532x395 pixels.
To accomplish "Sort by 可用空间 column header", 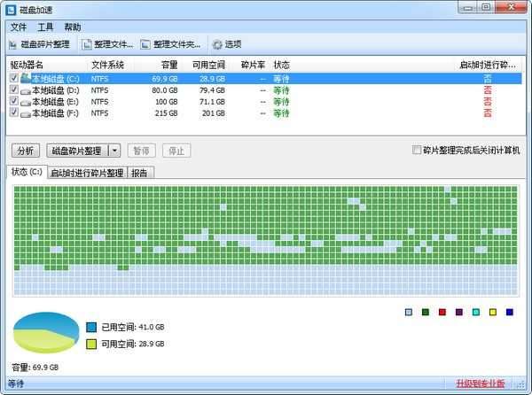I will (x=208, y=65).
